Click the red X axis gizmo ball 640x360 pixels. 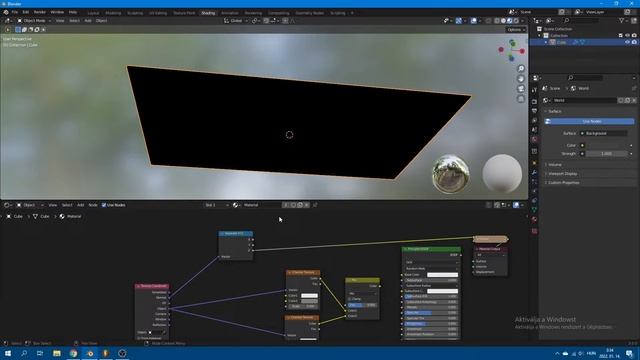pos(522,51)
